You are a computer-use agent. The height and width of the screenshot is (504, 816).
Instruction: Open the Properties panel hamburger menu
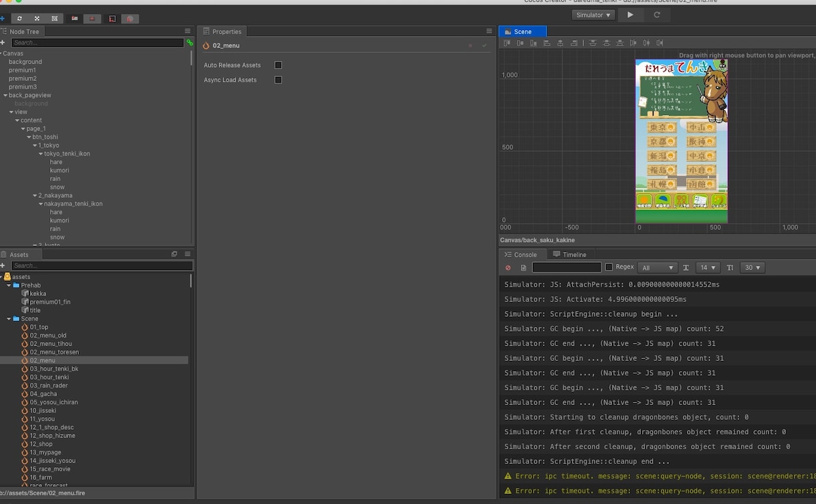490,31
